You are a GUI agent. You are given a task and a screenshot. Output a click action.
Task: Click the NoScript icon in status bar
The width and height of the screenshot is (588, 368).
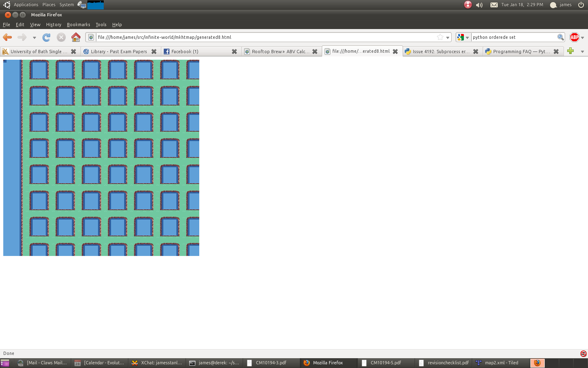pyautogui.click(x=583, y=353)
